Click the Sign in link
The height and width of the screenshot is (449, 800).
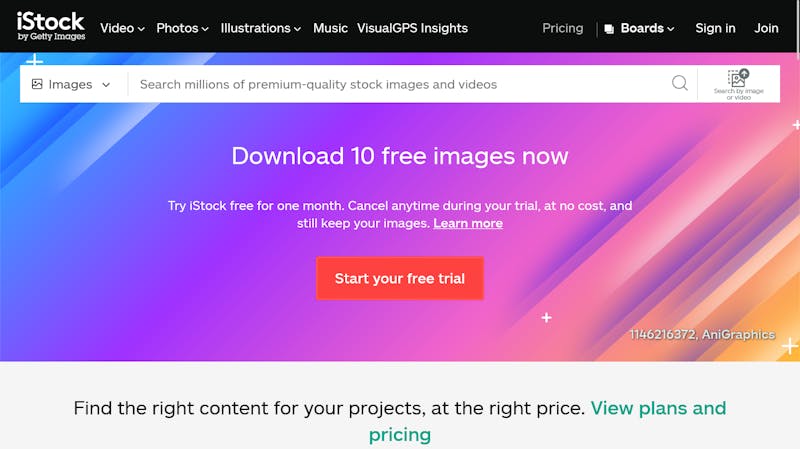[715, 28]
